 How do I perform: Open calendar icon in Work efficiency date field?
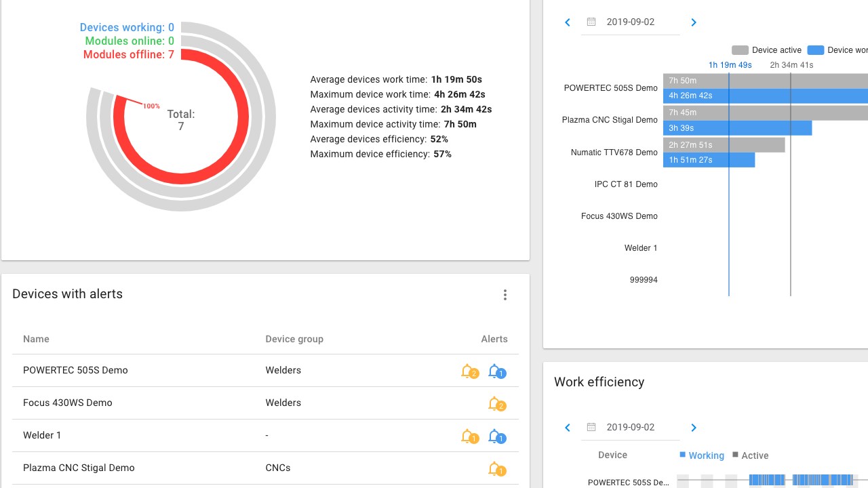pyautogui.click(x=591, y=427)
